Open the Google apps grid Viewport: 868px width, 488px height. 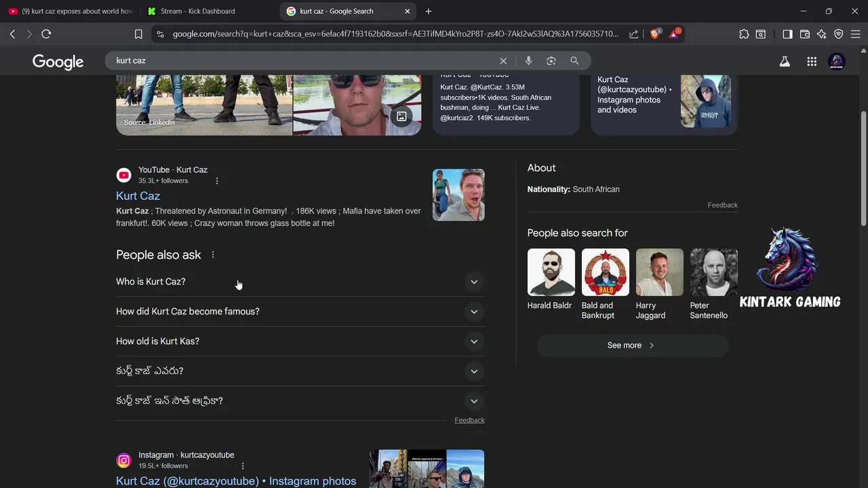(812, 62)
